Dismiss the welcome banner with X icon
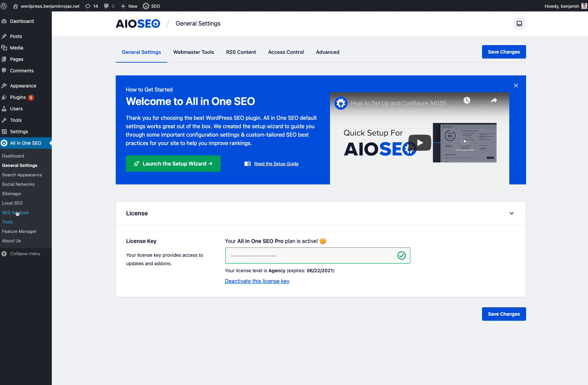The width and height of the screenshot is (588, 385). coord(516,85)
